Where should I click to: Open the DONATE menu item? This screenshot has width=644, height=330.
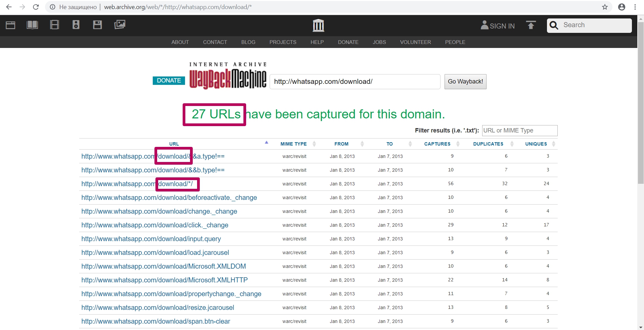tap(348, 42)
